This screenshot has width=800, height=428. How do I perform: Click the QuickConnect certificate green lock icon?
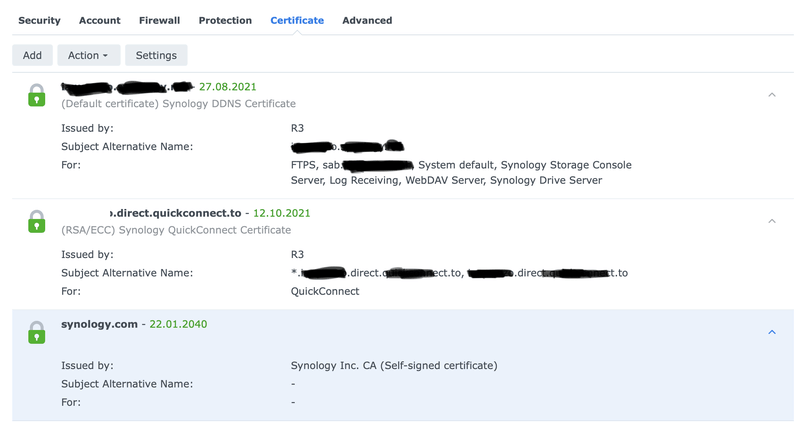point(36,221)
